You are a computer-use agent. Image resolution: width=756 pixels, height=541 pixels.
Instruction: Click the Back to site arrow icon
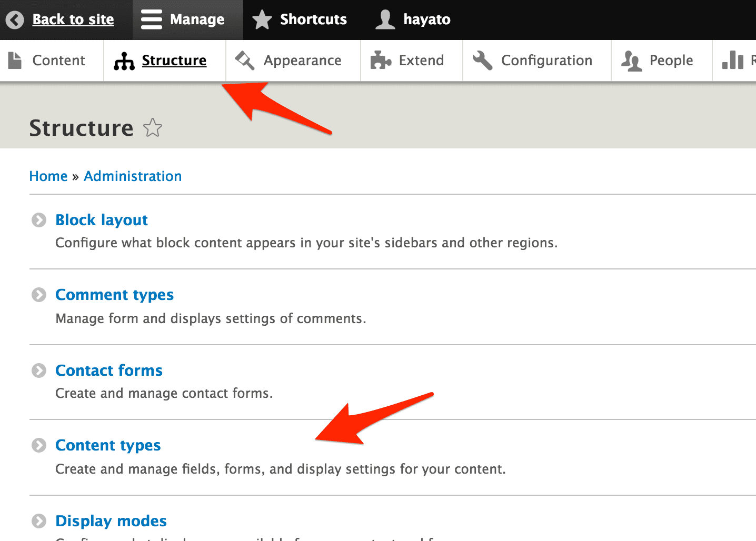15,20
